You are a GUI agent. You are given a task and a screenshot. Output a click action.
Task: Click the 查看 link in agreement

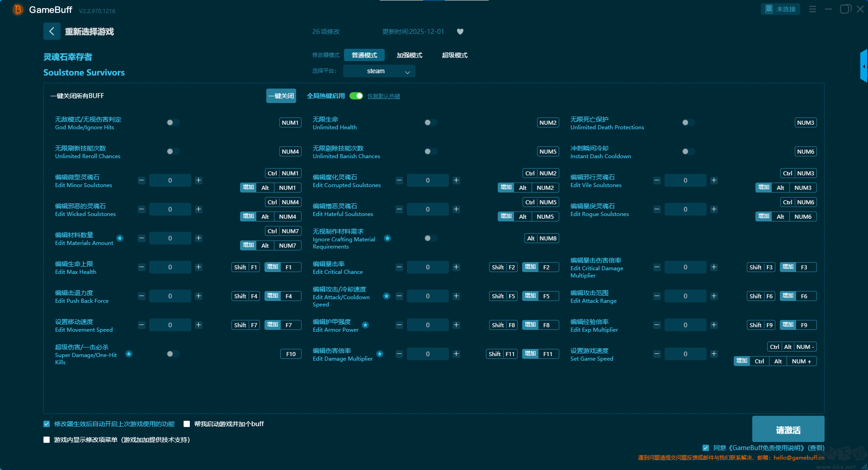(x=816, y=448)
